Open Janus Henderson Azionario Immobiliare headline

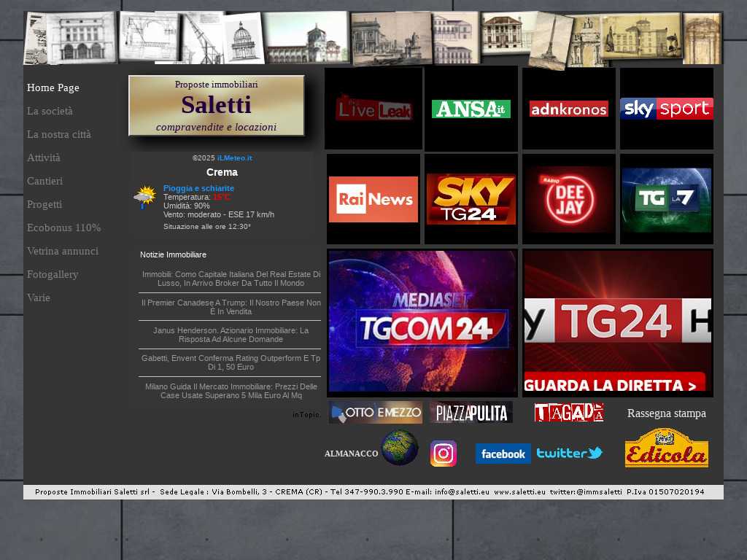(231, 335)
